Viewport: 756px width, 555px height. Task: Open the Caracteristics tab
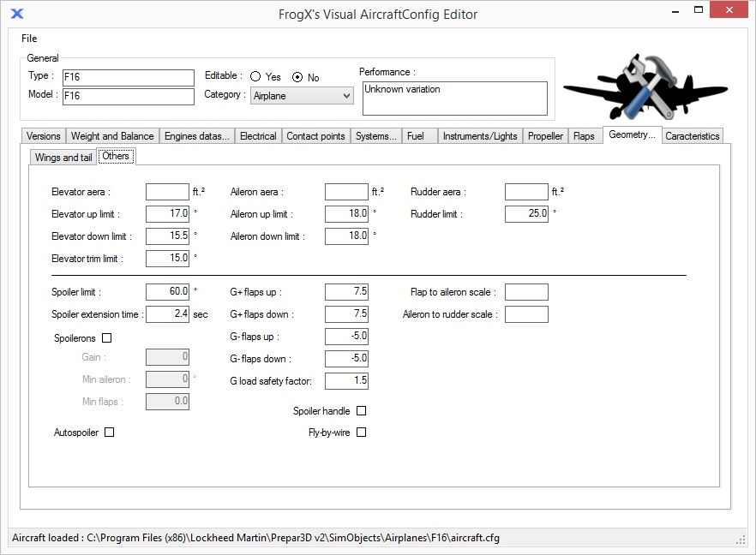[693, 136]
